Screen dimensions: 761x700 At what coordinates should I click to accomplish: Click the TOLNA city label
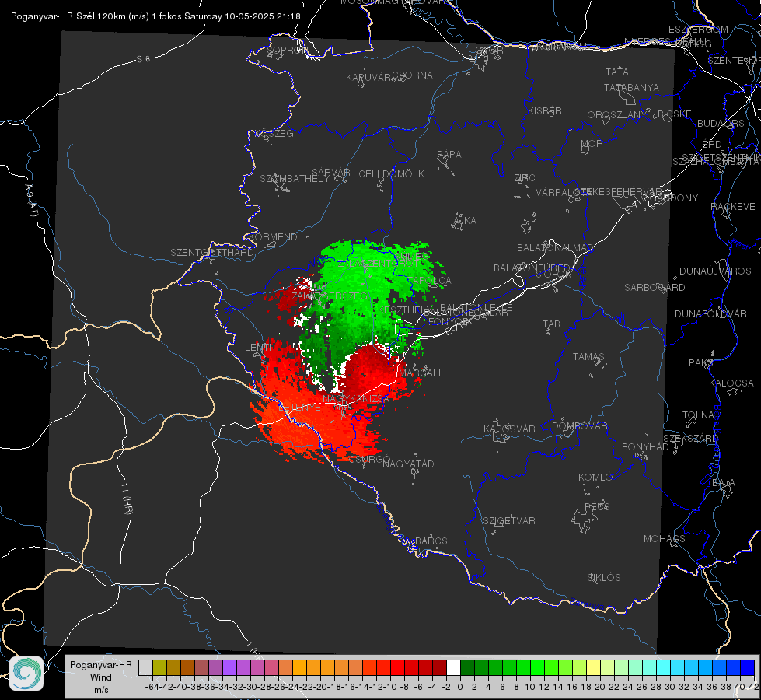698,415
